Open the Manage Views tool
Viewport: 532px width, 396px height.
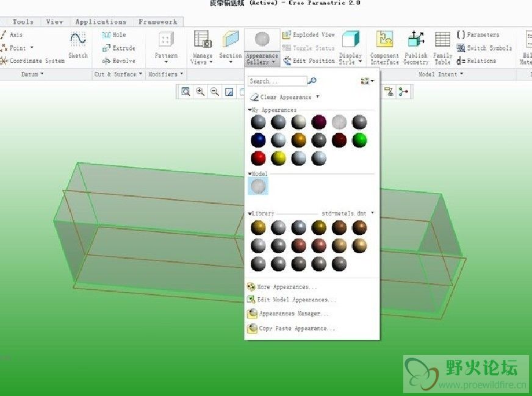203,48
